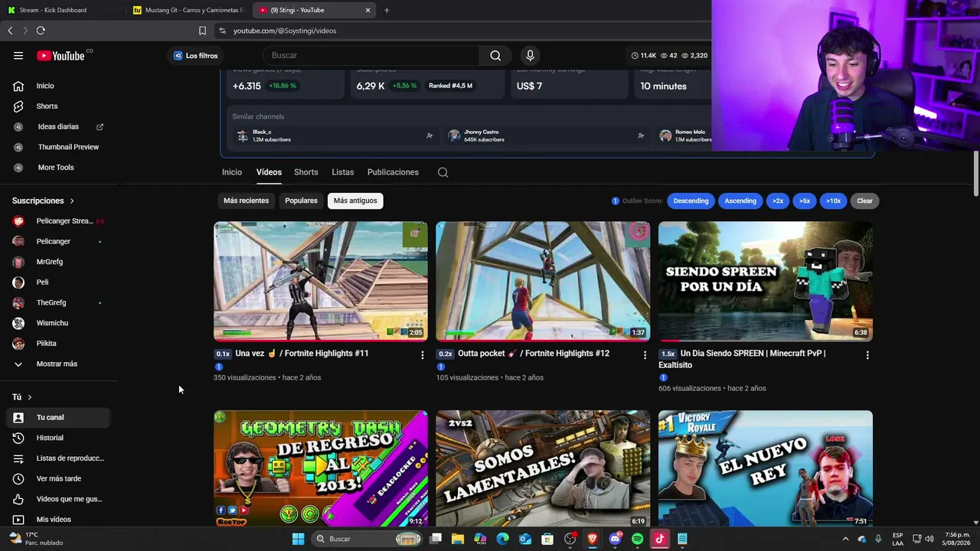The width and height of the screenshot is (980, 551).
Task: Open Spotify from the taskbar
Action: 638,539
